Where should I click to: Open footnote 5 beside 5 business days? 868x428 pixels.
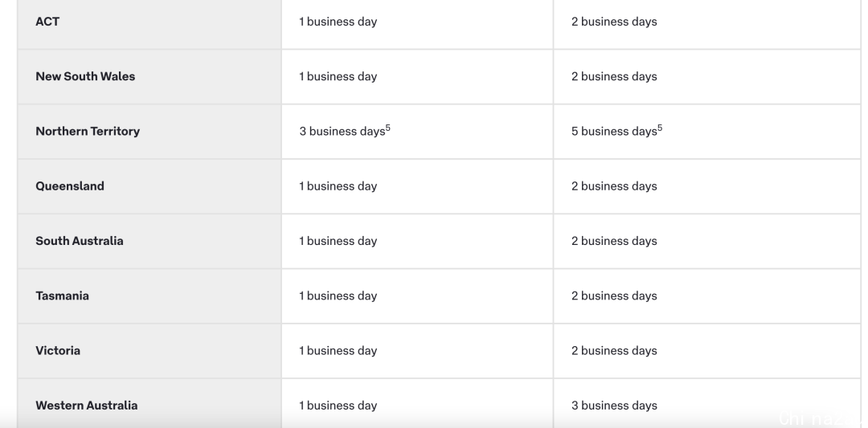[x=660, y=128]
